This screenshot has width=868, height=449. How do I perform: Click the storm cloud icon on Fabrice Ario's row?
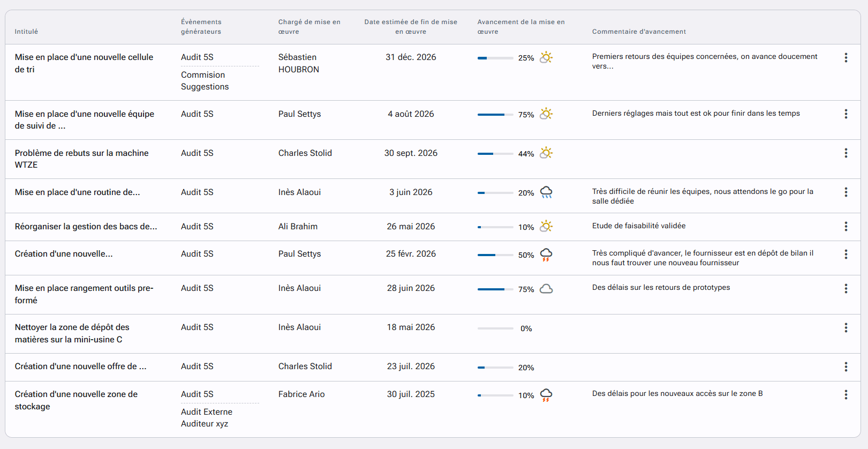(546, 395)
